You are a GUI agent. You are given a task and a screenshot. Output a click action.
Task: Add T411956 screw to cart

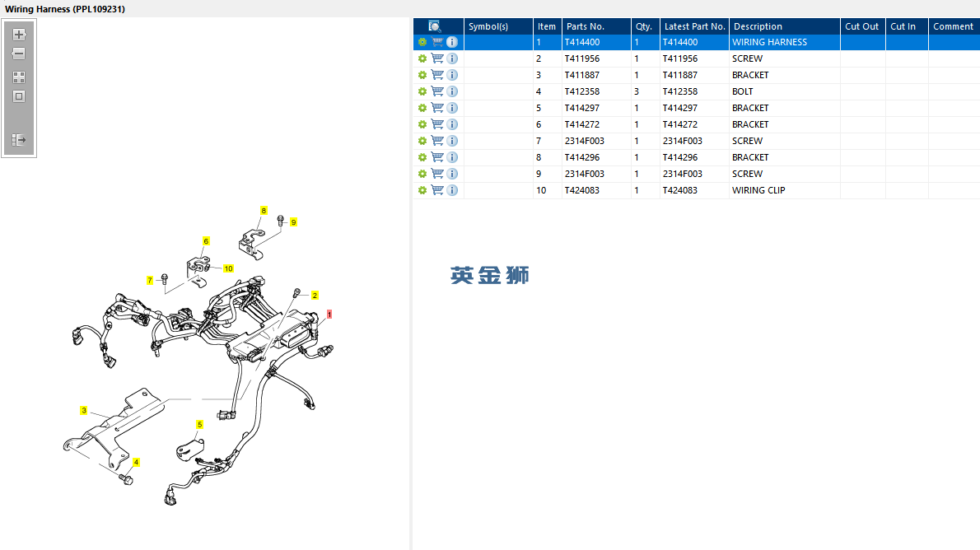click(x=437, y=58)
